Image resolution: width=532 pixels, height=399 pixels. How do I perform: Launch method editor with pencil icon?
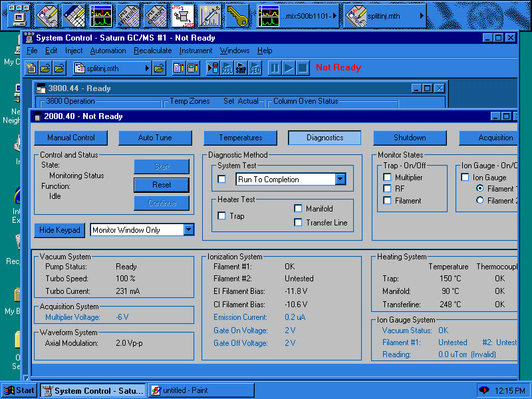tap(47, 16)
